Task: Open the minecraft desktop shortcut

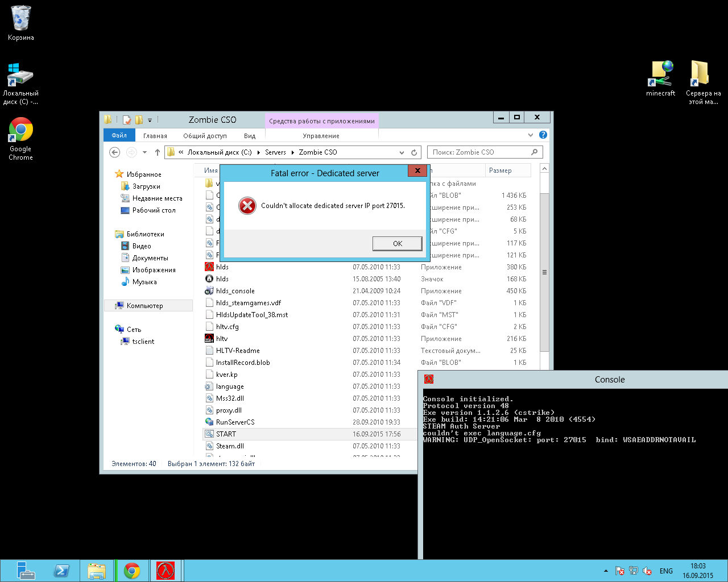Action: pos(661,78)
